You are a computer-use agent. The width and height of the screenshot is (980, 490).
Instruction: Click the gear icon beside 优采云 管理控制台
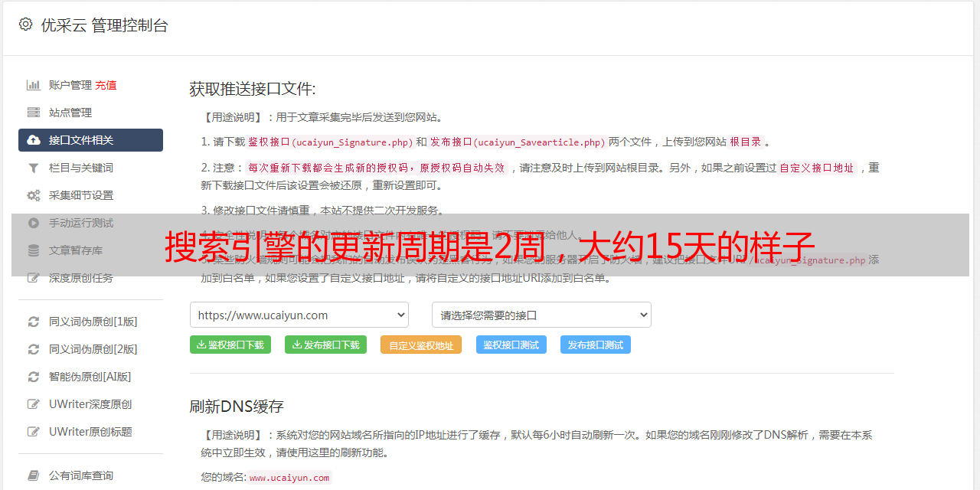click(x=25, y=24)
